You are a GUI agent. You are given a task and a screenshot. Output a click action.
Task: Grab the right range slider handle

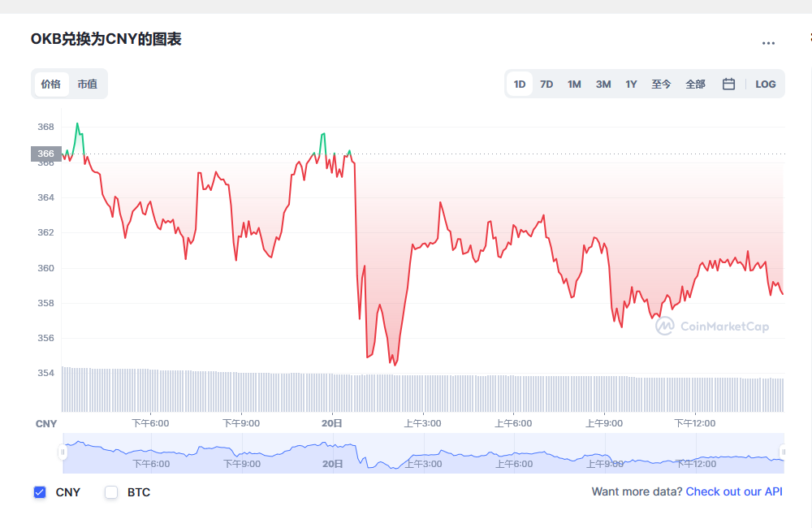tap(783, 452)
